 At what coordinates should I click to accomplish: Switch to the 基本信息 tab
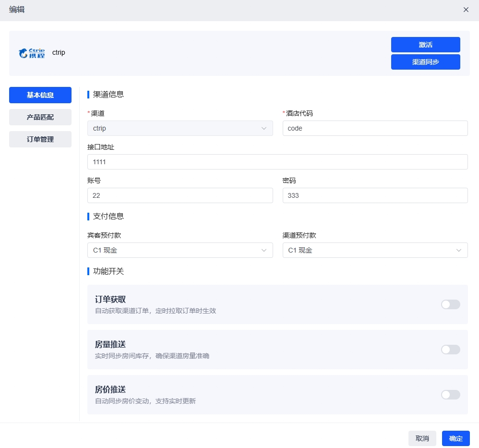coord(40,95)
